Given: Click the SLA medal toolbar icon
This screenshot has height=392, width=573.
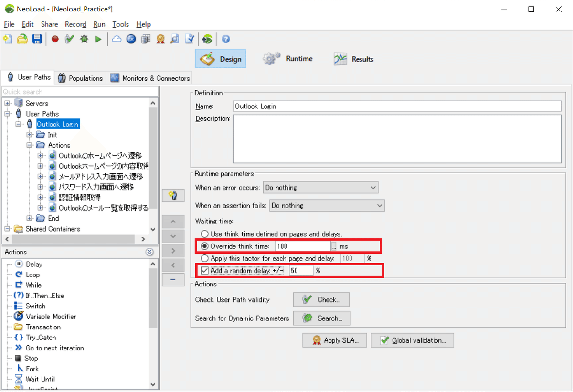Looking at the screenshot, I should coord(160,39).
